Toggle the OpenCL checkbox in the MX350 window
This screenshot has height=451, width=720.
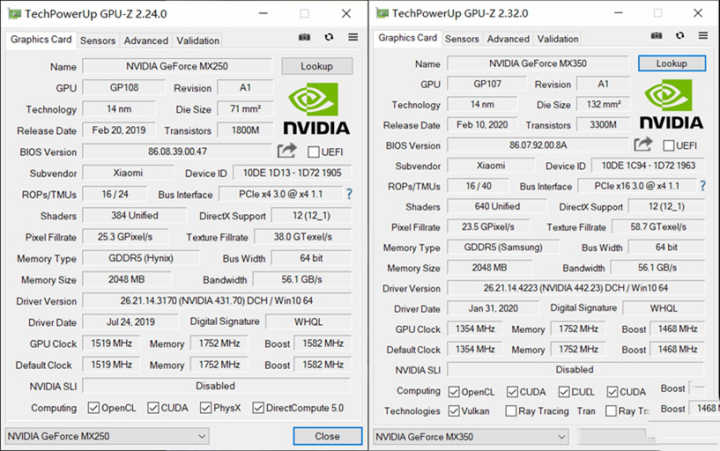[454, 392]
